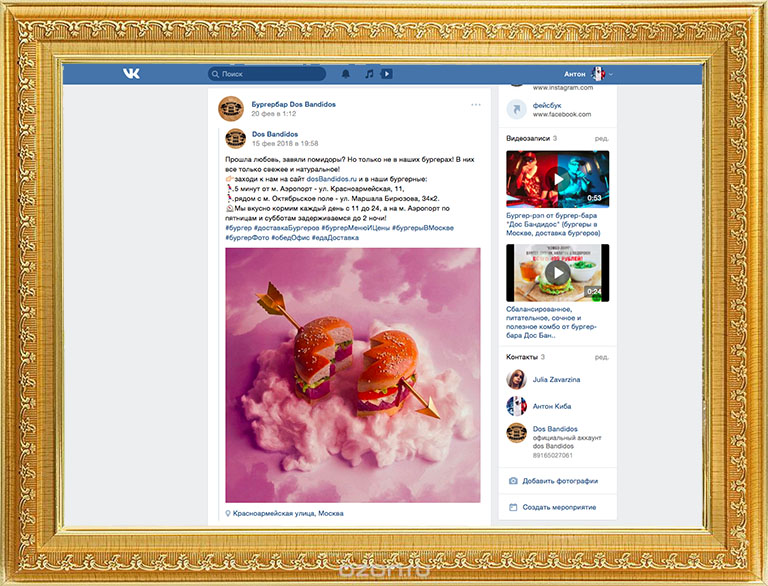Viewport: 768px width, 586px height.
Task: Click ред. next to Видеозаписи
Action: (602, 138)
